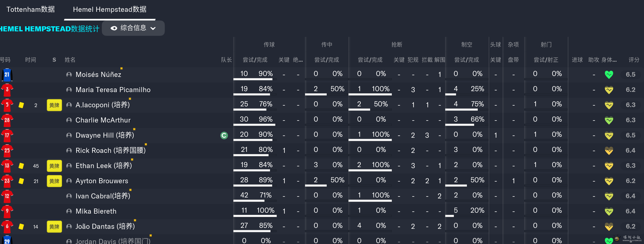Open Maria Teresa Picamilho's player profile
This screenshot has width=644, height=244.
pyautogui.click(x=113, y=90)
